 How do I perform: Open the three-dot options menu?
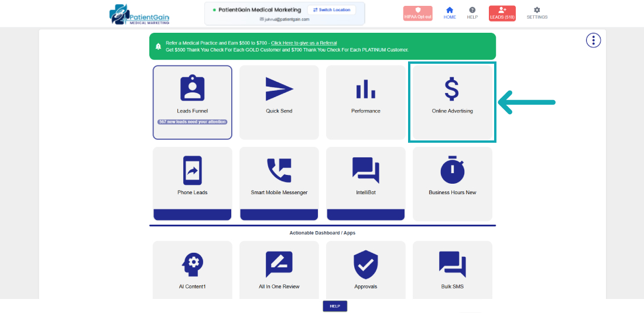click(593, 40)
